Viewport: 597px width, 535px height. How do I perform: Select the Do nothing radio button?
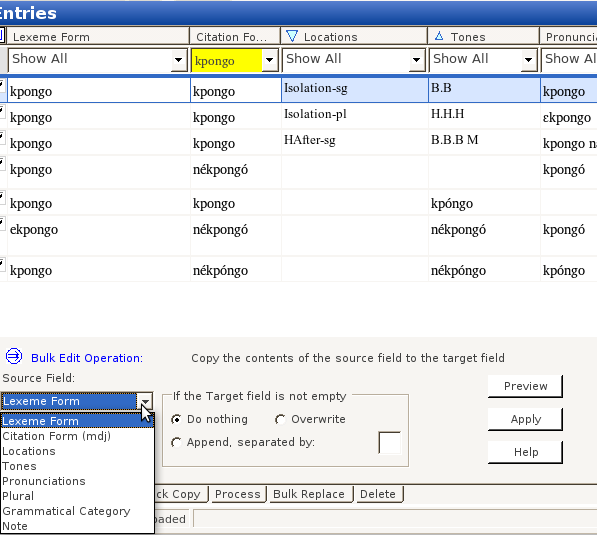coord(176,419)
